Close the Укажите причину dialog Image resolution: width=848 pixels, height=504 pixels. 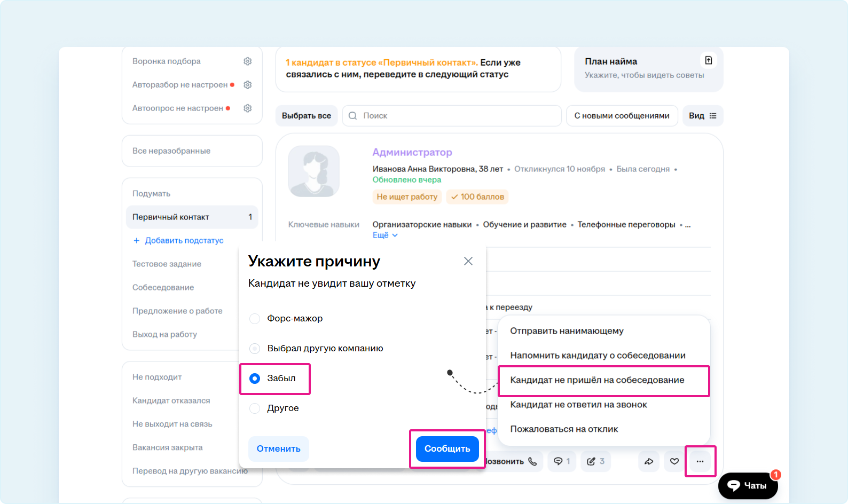click(x=468, y=261)
